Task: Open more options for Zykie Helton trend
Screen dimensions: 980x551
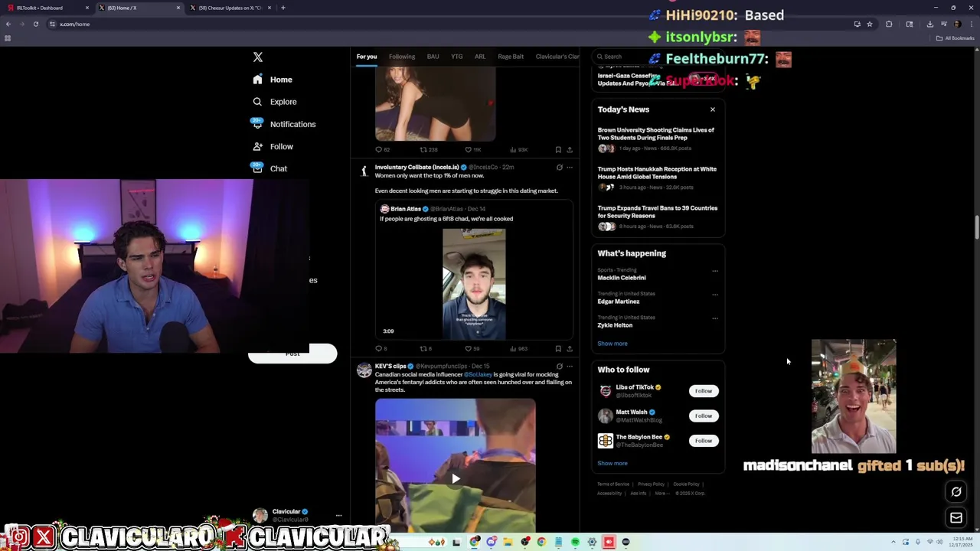Action: pos(715,318)
